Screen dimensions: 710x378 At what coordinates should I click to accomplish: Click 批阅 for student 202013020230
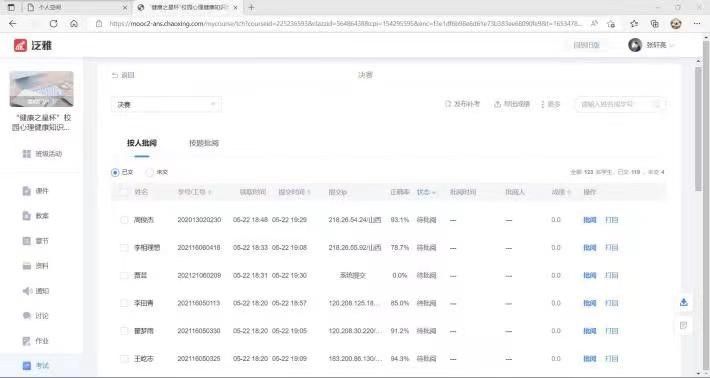[x=590, y=220]
